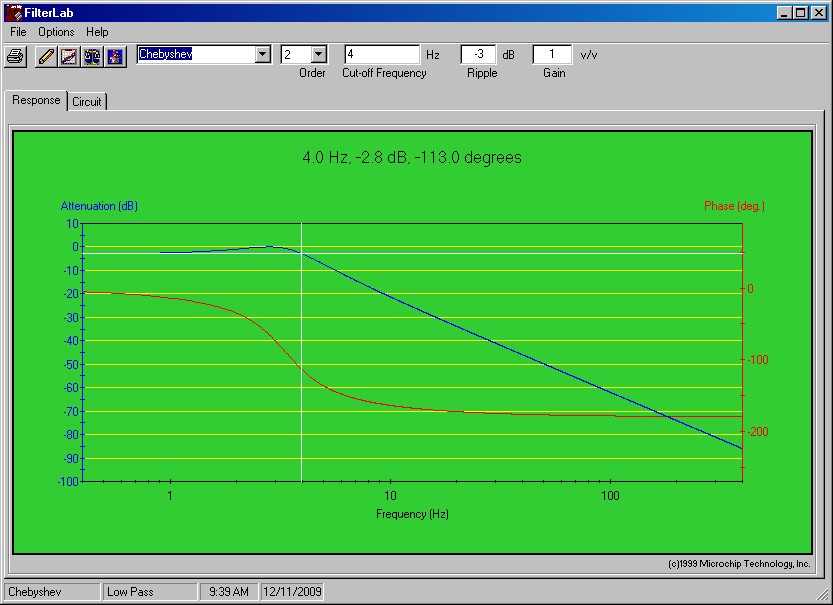Click the '9:39 AM' status bar time
The image size is (833, 605).
[229, 592]
